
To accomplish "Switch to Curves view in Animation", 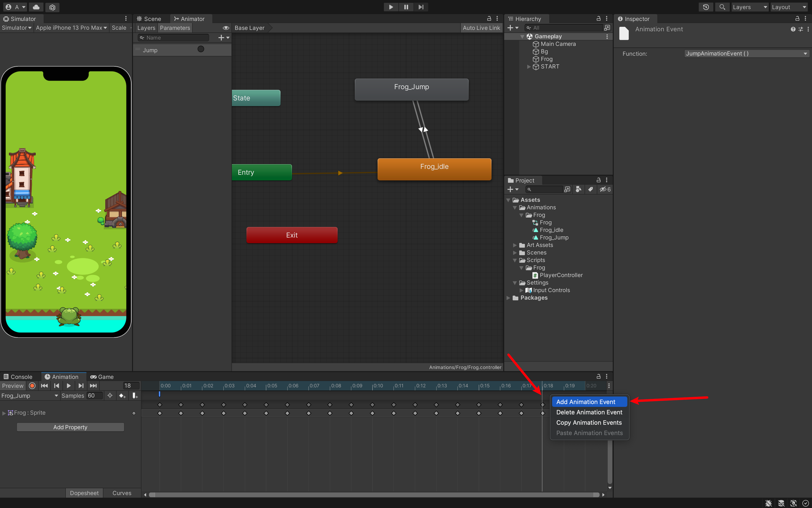I will click(122, 493).
